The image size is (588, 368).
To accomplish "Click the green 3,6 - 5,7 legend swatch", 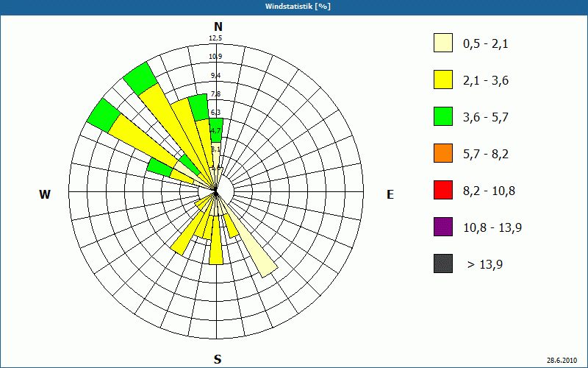I will pos(443,116).
